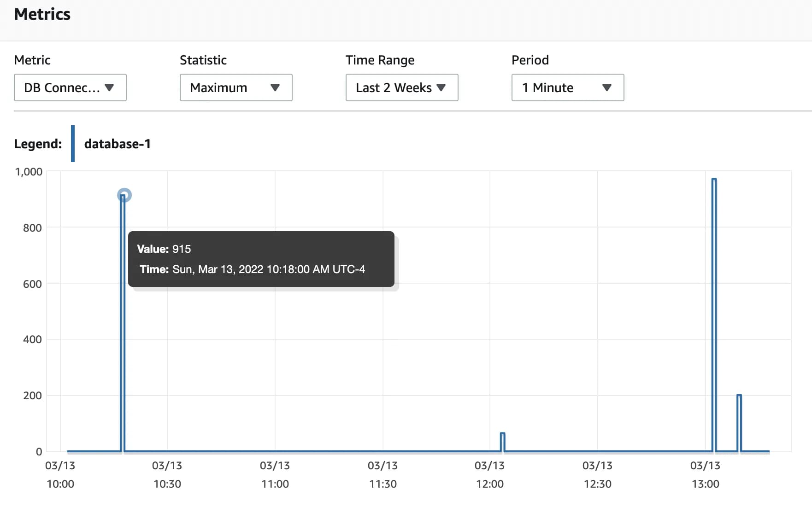Click the Time Range field label
The height and width of the screenshot is (513, 812).
380,60
